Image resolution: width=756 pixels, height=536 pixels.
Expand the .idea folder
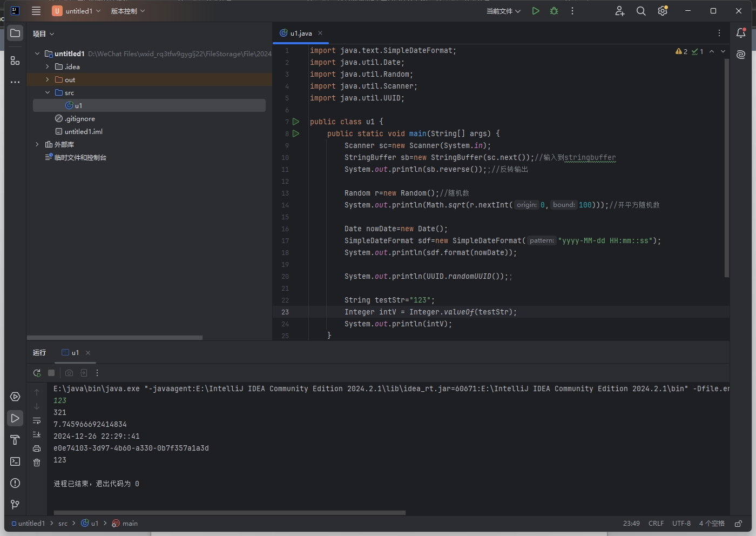(x=48, y=66)
